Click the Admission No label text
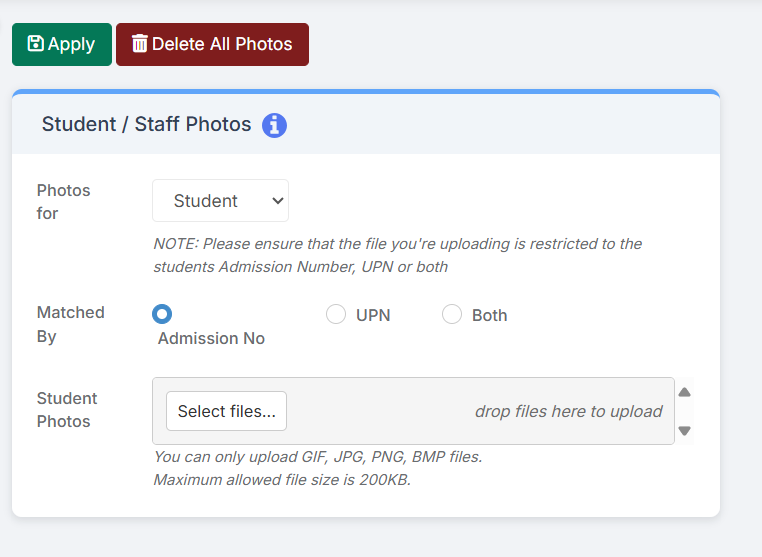762x557 pixels. point(211,338)
